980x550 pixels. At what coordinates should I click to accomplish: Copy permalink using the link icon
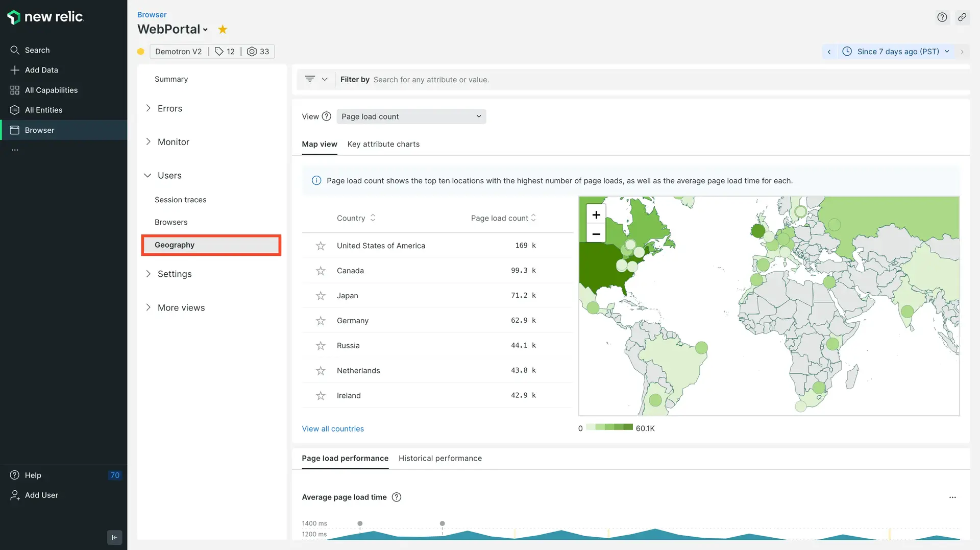962,17
